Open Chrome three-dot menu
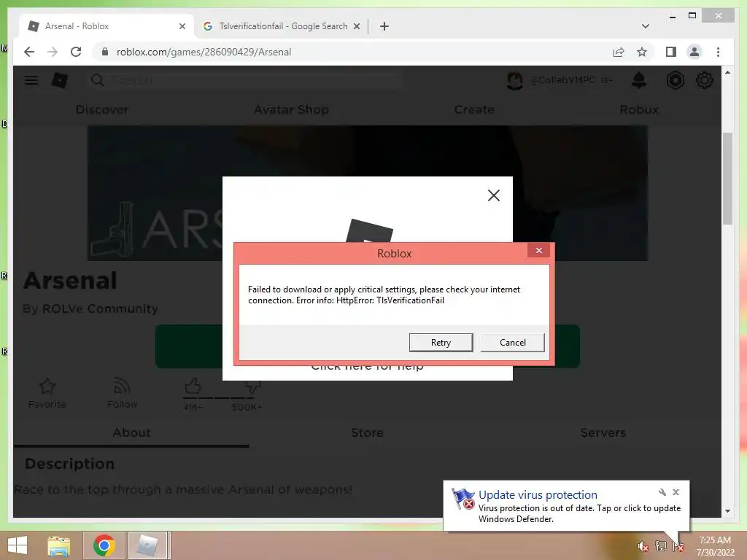The height and width of the screenshot is (560, 747). point(718,52)
